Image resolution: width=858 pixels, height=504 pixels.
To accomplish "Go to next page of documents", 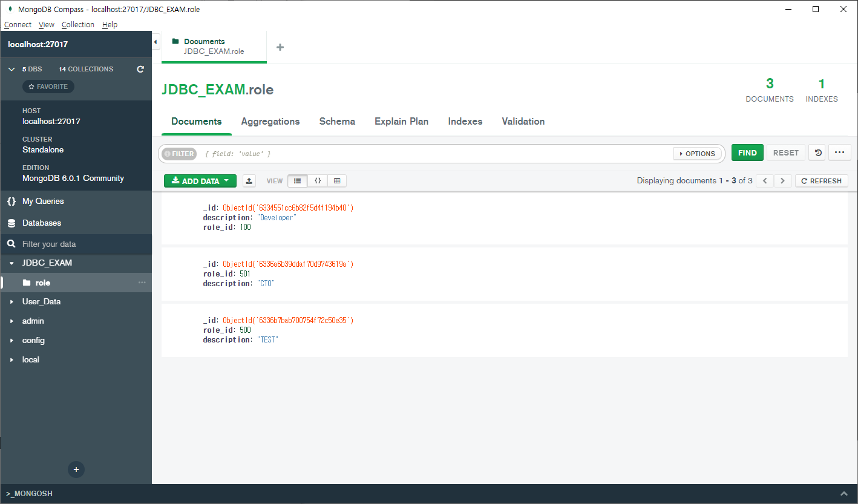I will click(783, 181).
